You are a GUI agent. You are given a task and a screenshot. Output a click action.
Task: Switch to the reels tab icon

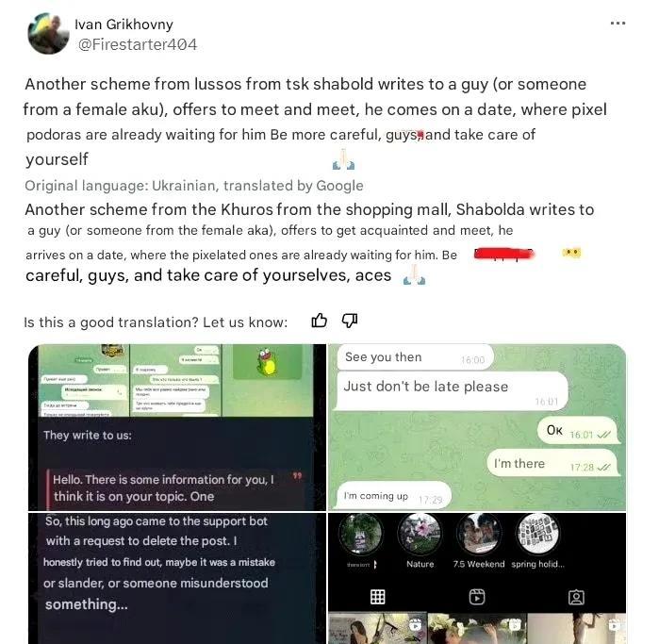[x=477, y=597]
